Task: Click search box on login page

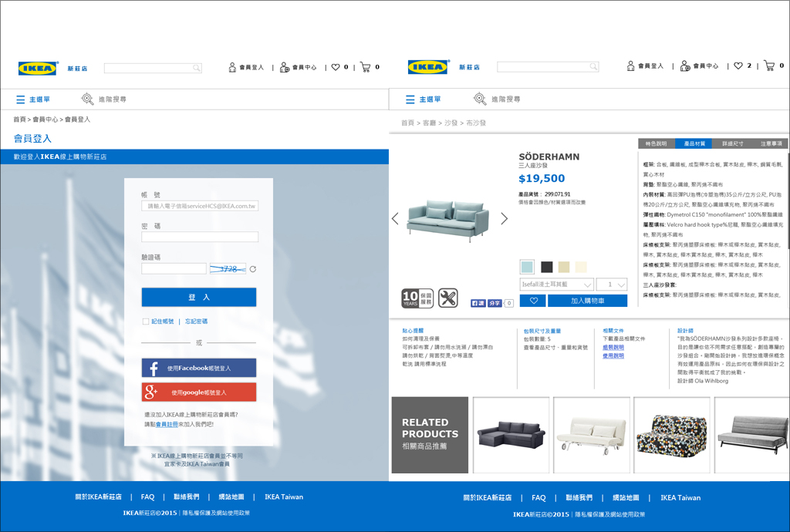Action: (x=153, y=68)
